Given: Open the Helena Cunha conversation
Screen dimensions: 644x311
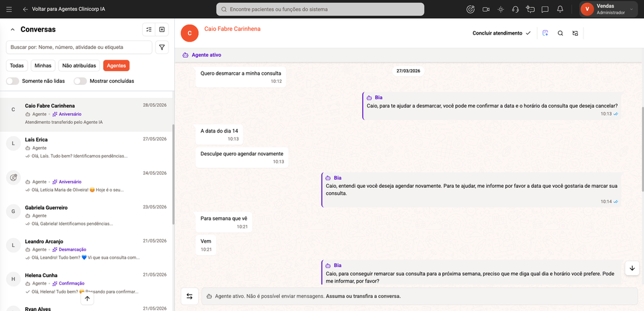Looking at the screenshot, I should click(x=87, y=283).
